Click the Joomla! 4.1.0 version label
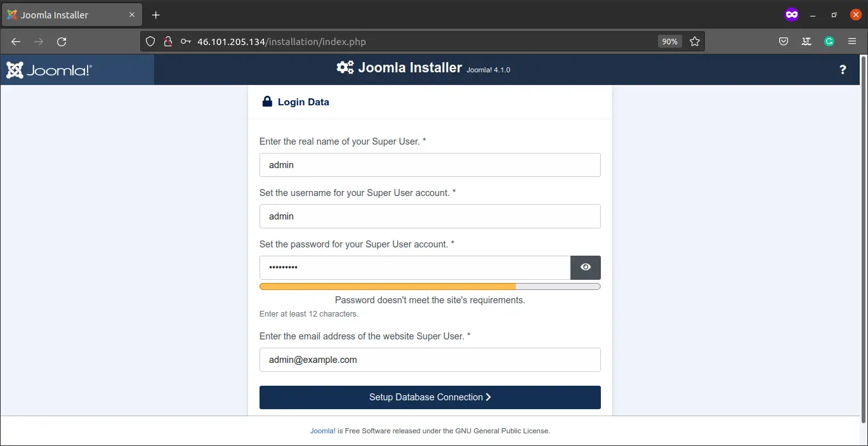The image size is (868, 446). pos(488,70)
